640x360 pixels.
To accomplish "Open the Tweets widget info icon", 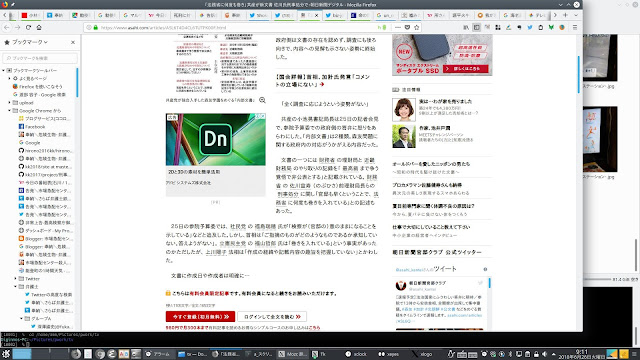I will tap(485, 269).
